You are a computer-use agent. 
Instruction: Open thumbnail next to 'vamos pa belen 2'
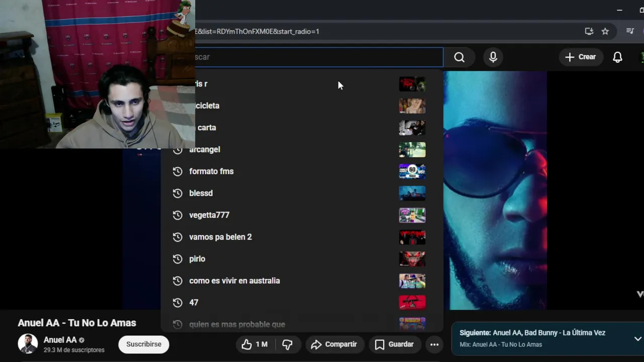pos(412,237)
